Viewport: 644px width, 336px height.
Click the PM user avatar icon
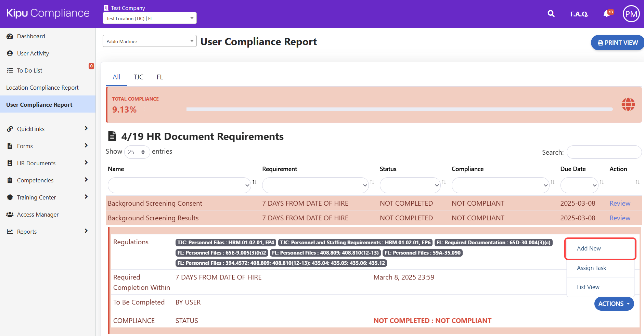[x=631, y=14]
